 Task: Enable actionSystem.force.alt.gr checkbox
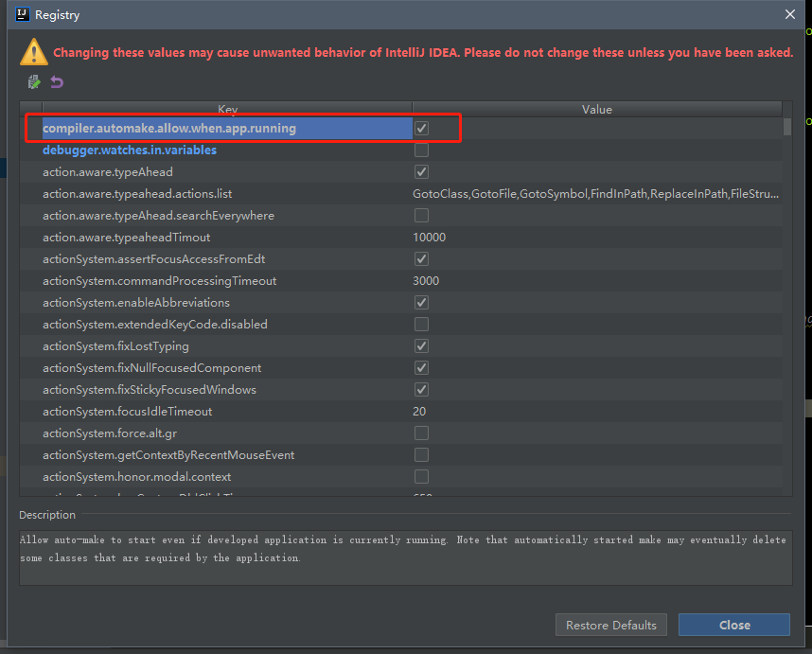421,433
